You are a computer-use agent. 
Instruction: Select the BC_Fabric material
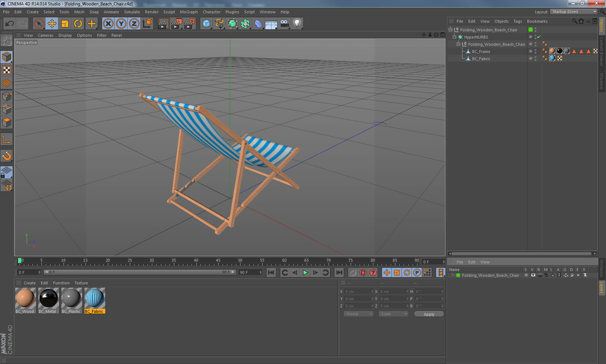click(x=95, y=301)
